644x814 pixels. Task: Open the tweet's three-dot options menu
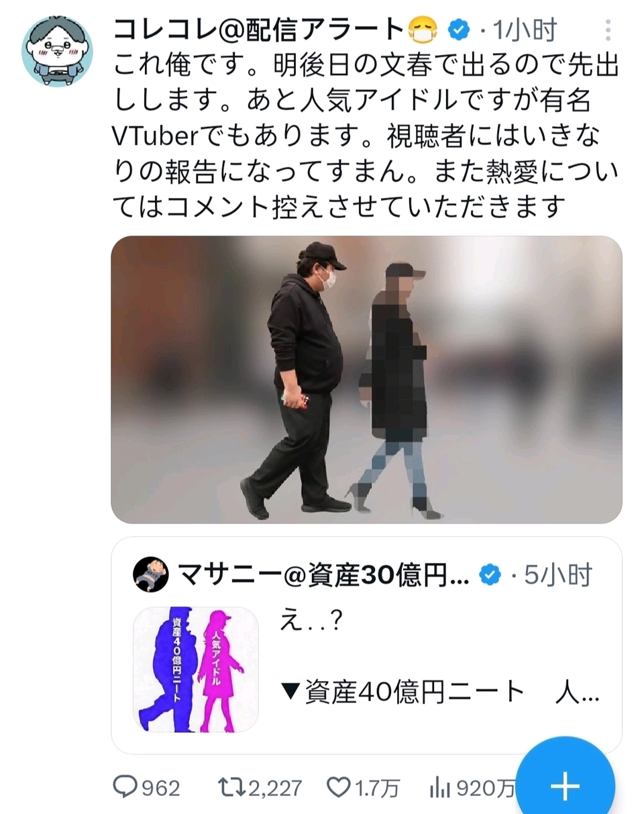608,30
